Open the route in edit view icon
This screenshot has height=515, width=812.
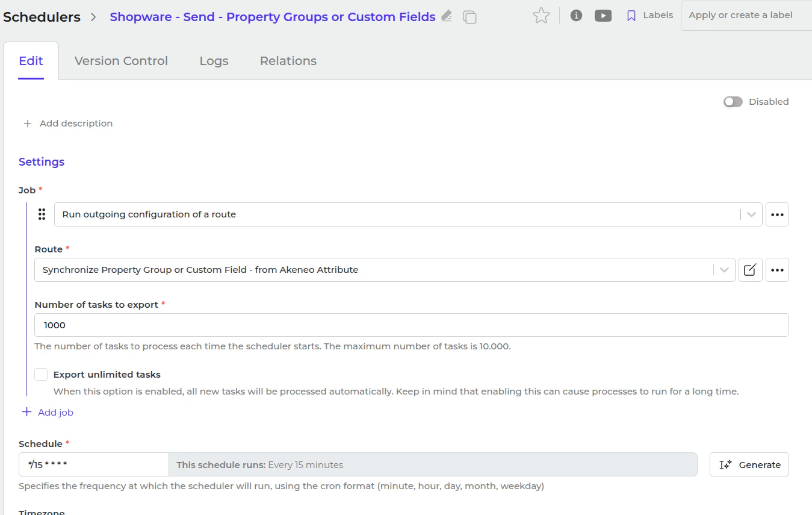click(x=750, y=270)
